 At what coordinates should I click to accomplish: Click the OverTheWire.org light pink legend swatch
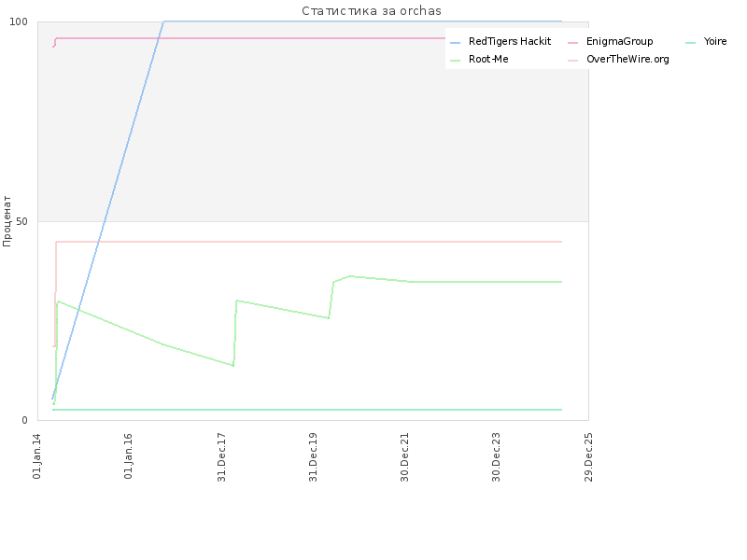(x=573, y=61)
